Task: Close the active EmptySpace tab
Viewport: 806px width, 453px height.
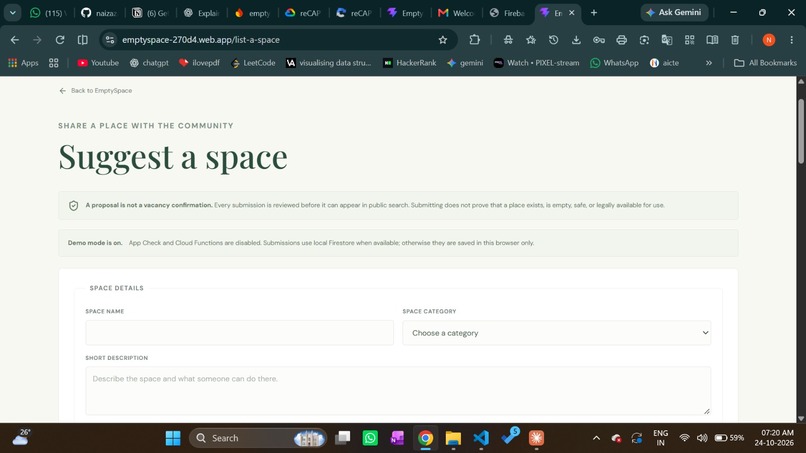Action: (572, 13)
